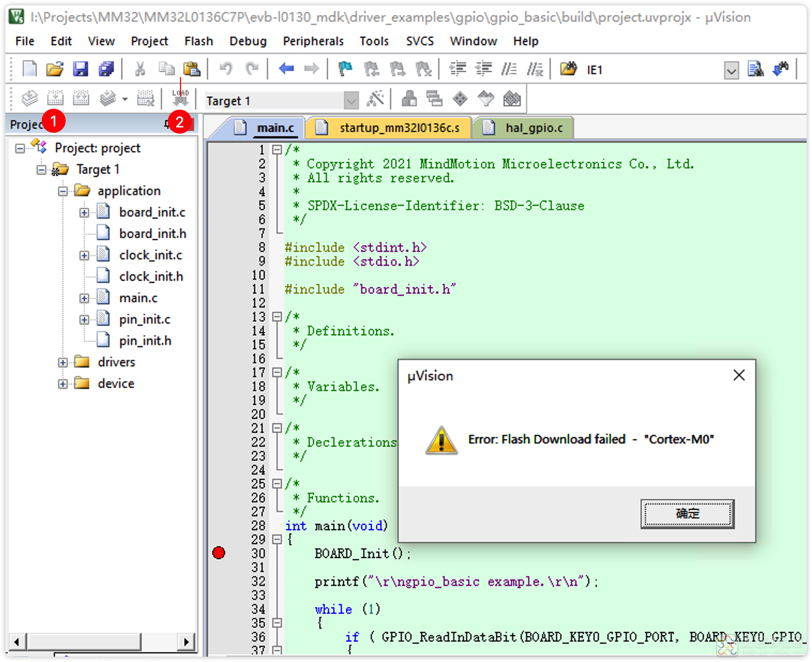812x662 pixels.
Task: Close the µVision error dialog
Action: tap(739, 375)
